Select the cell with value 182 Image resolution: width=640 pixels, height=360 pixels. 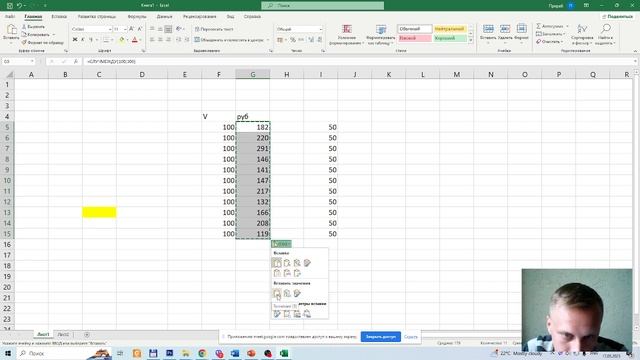point(253,127)
